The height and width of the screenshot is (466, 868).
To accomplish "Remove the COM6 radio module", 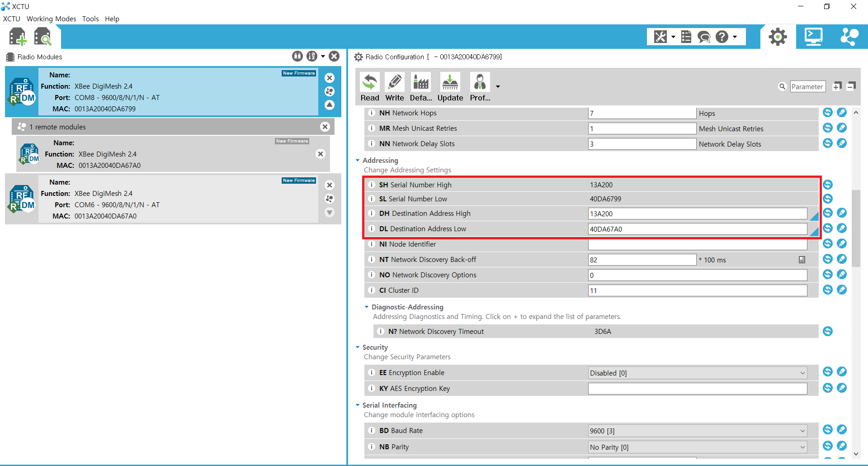I will point(330,185).
